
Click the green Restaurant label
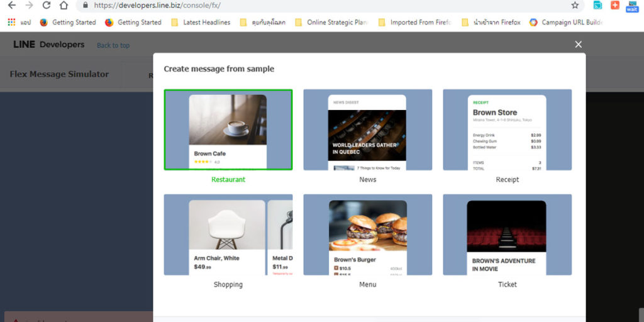228,179
